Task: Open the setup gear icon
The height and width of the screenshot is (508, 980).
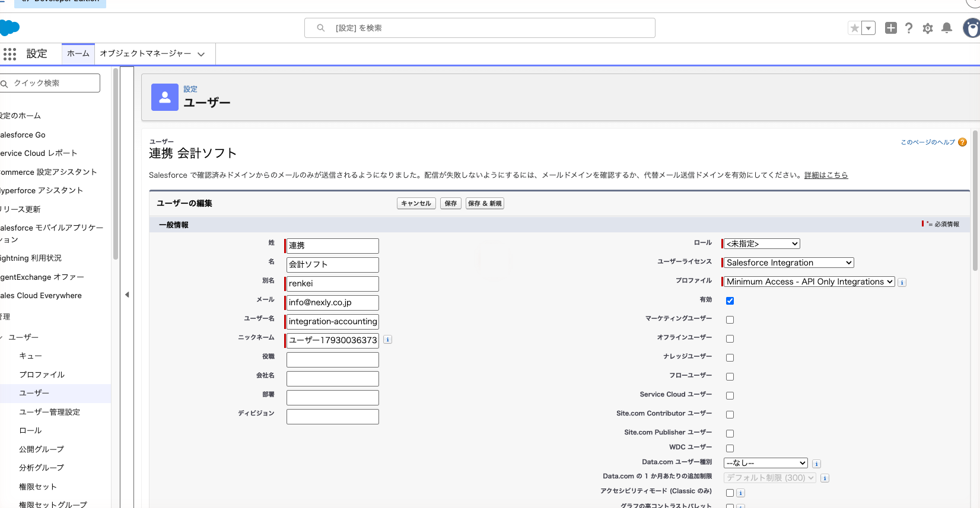Action: (x=928, y=28)
